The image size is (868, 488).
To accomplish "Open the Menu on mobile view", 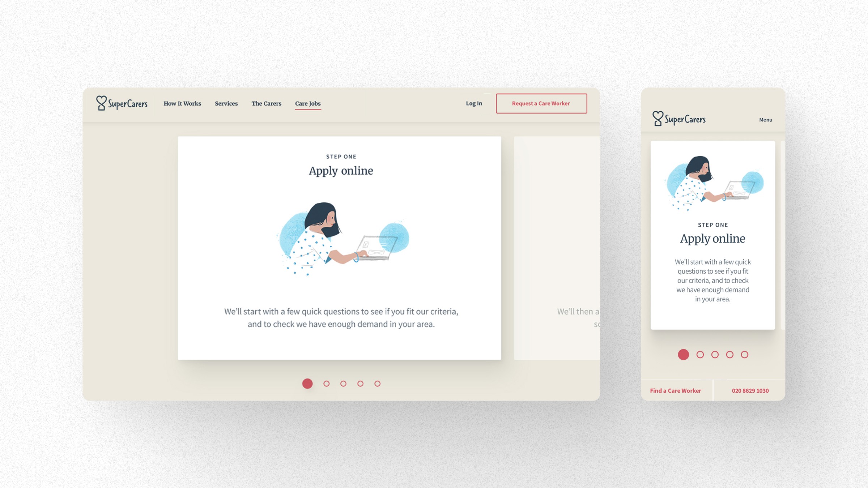I will point(765,119).
